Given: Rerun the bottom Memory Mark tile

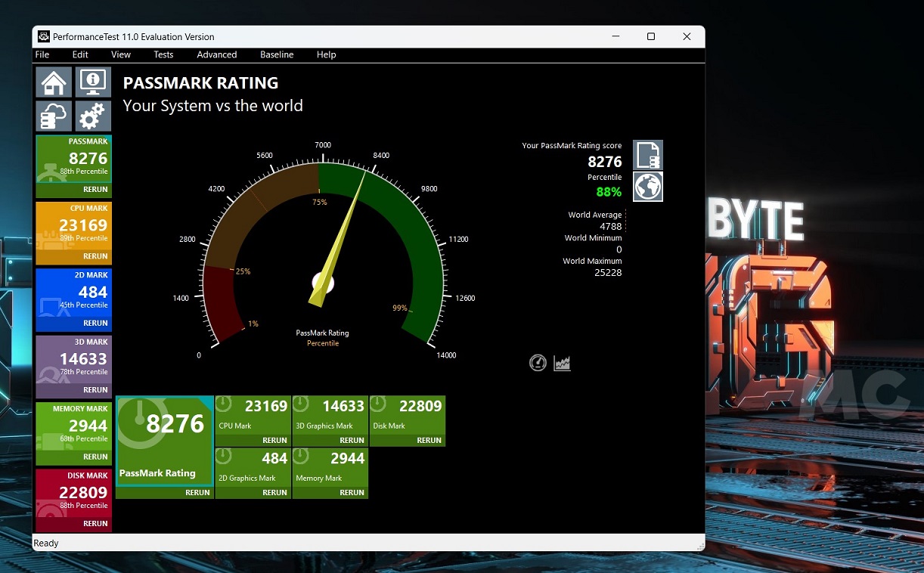Looking at the screenshot, I should point(352,492).
